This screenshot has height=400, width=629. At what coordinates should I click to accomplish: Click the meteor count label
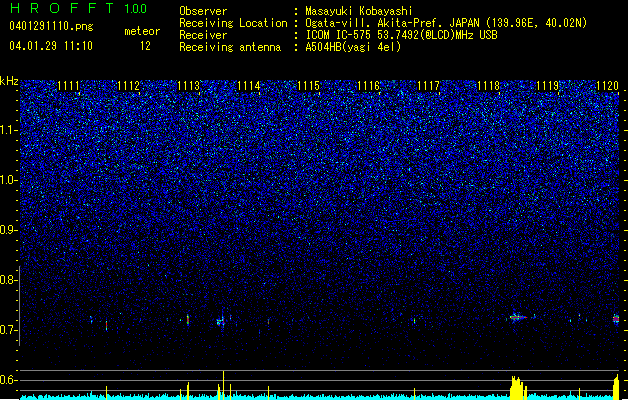point(142,31)
